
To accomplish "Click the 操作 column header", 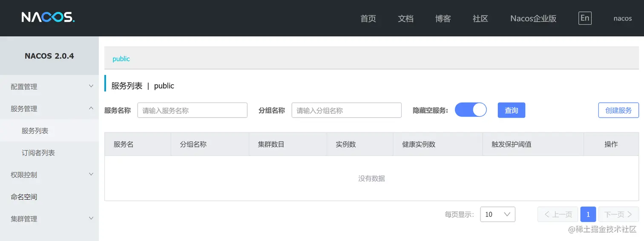I will (x=611, y=144).
